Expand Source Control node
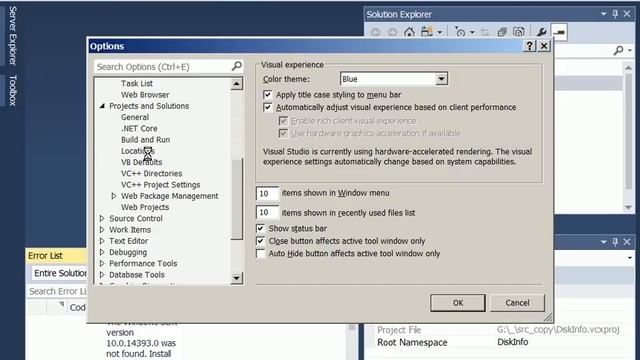640x360 pixels. (x=102, y=218)
